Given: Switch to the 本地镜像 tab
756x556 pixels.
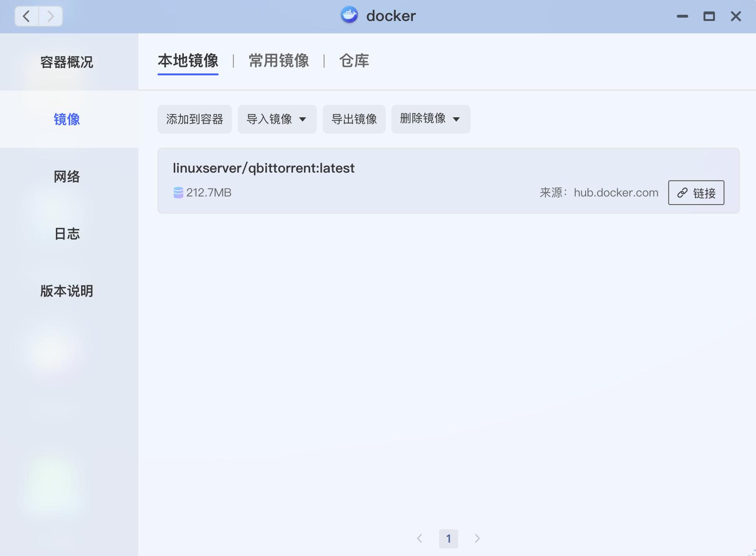Looking at the screenshot, I should point(188,61).
